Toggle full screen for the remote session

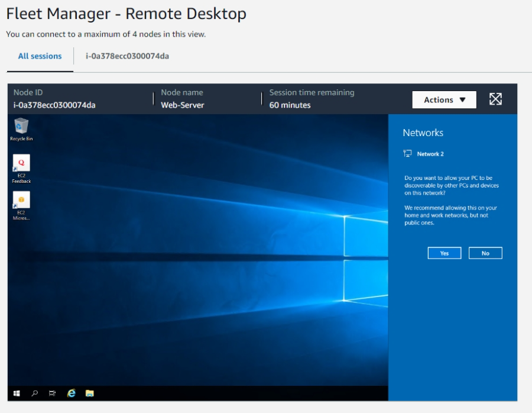(x=495, y=99)
